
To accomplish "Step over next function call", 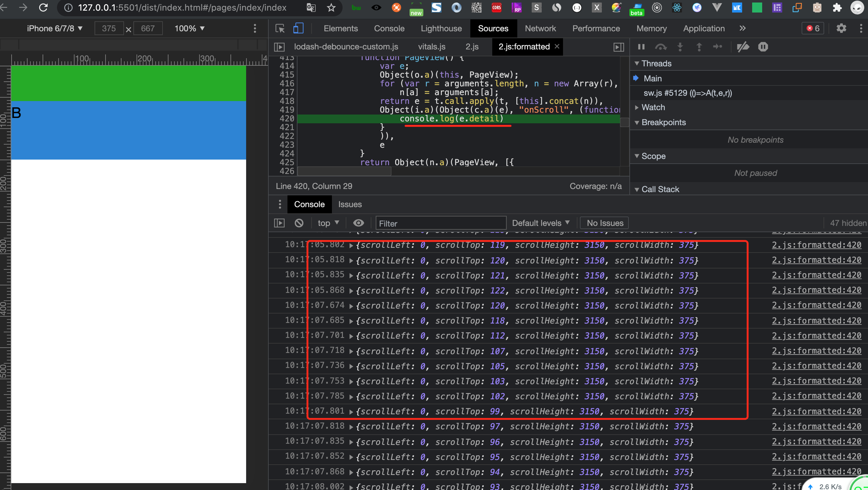I will (661, 47).
